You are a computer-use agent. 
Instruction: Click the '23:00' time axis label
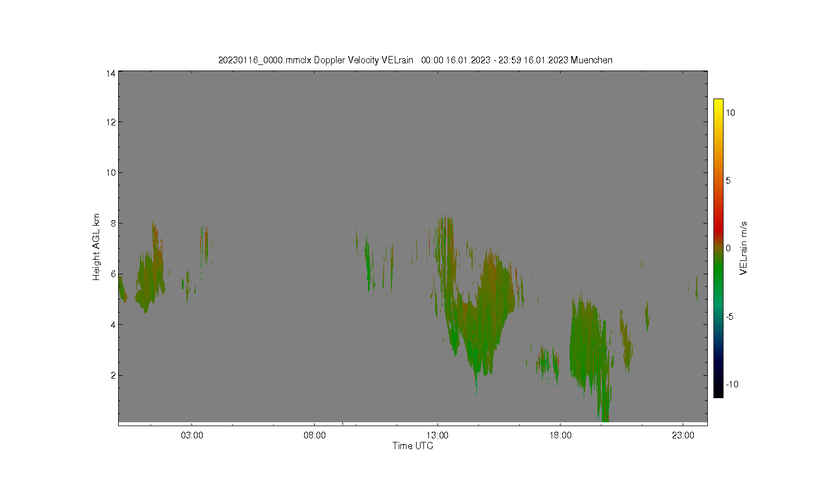(683, 435)
